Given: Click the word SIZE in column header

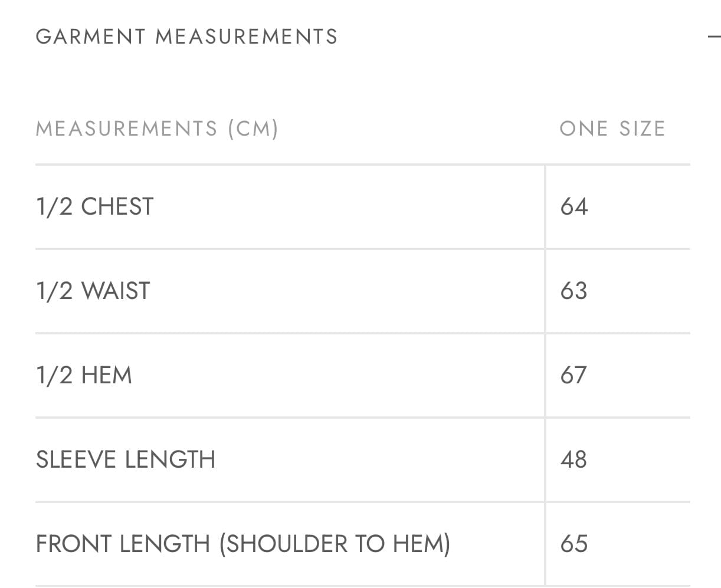Looking at the screenshot, I should pos(642,129).
